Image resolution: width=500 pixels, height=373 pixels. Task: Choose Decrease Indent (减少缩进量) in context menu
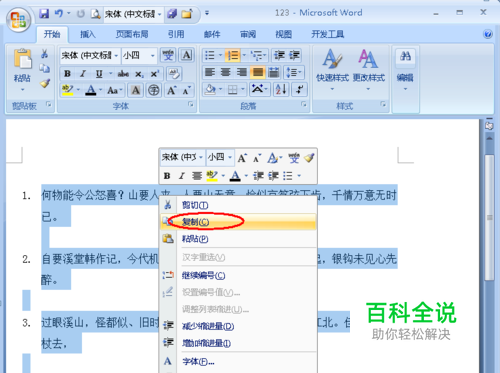238,326
